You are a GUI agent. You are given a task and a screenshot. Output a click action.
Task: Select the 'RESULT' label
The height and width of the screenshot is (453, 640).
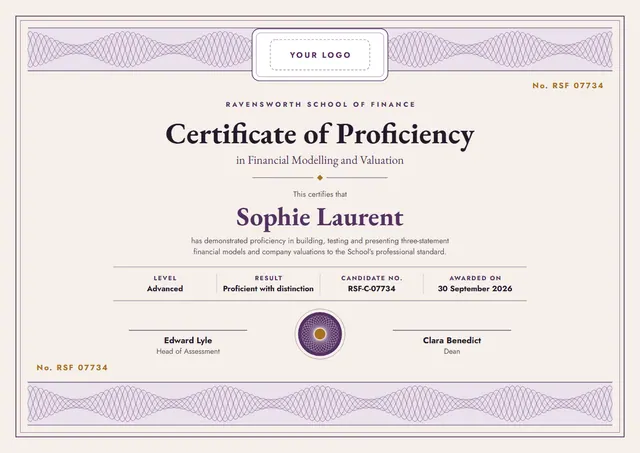269,278
